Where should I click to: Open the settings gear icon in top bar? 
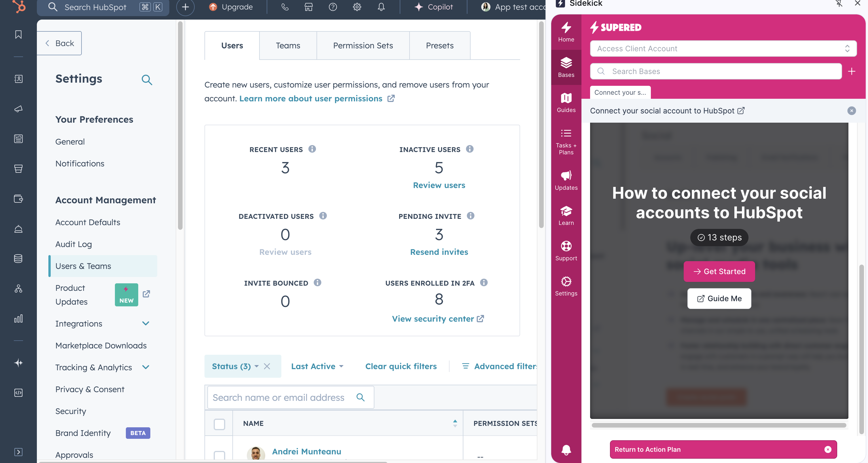point(357,7)
